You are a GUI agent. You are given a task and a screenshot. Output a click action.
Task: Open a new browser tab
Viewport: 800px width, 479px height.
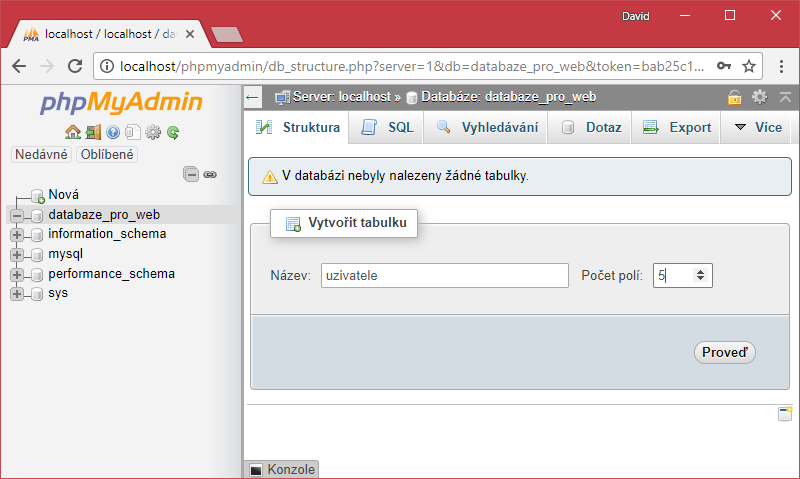click(227, 35)
